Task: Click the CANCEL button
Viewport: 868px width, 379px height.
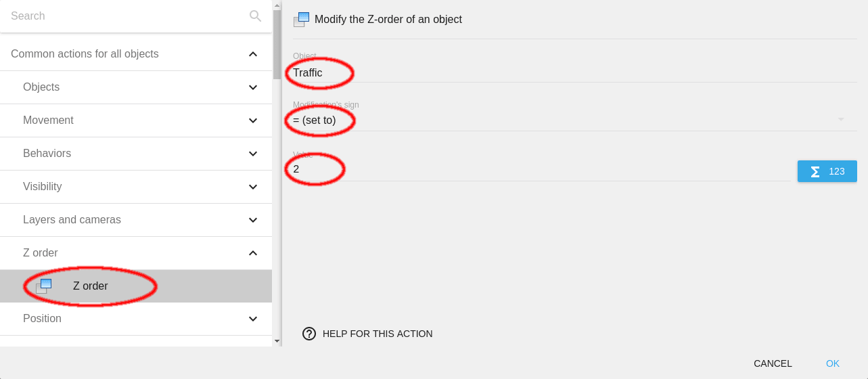Action: pos(773,363)
